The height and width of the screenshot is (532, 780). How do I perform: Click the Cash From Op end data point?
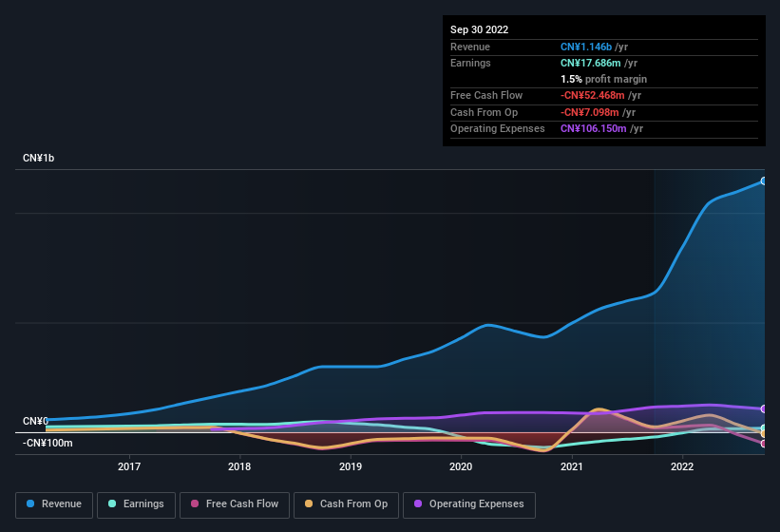coord(764,433)
